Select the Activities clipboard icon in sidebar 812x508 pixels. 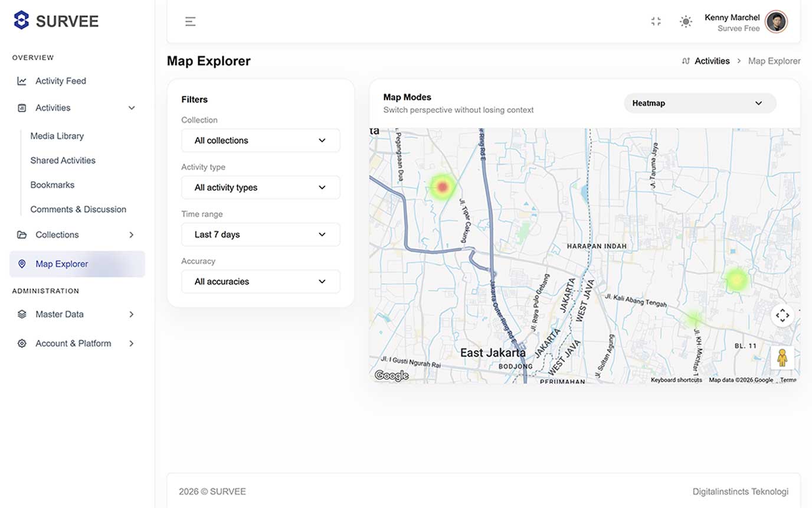coord(22,108)
